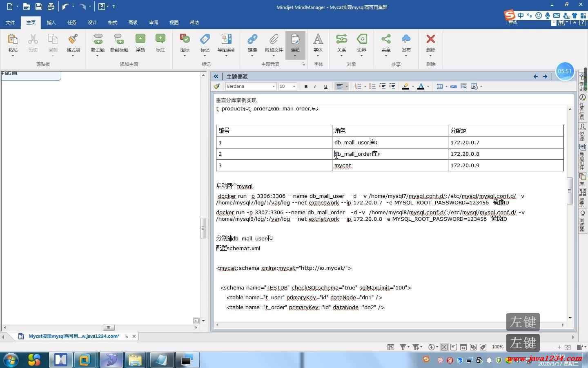Insert a Floating topic (浮动)
The width and height of the screenshot is (588, 368).
(x=140, y=39)
